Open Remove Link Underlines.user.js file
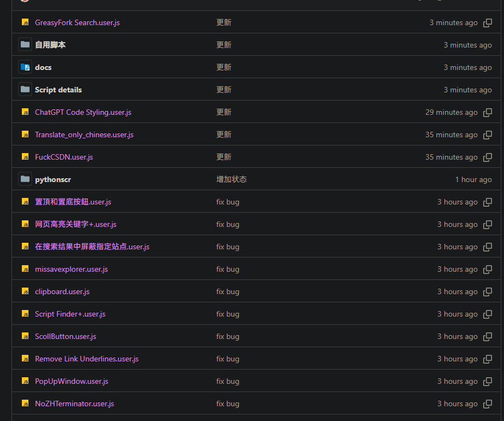Screen dimensions: 504x421 87,359
